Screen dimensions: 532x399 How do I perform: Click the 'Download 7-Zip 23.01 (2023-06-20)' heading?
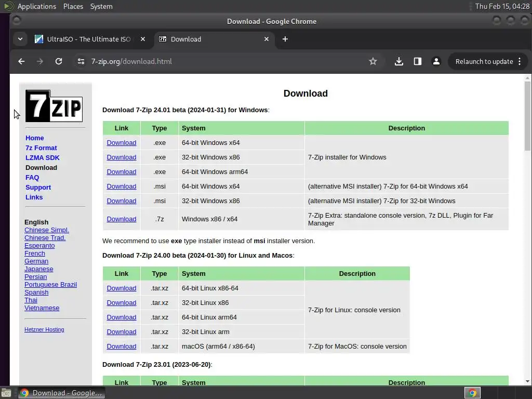coord(157,364)
